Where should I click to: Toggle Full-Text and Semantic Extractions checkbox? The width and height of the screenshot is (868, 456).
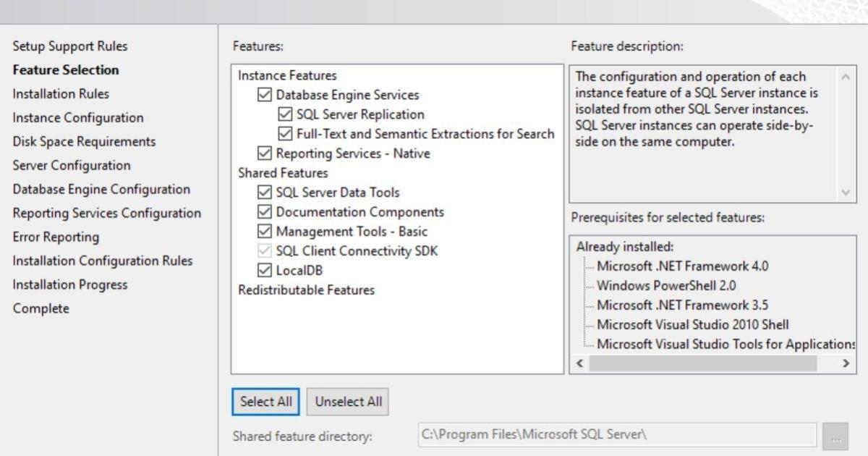click(285, 134)
